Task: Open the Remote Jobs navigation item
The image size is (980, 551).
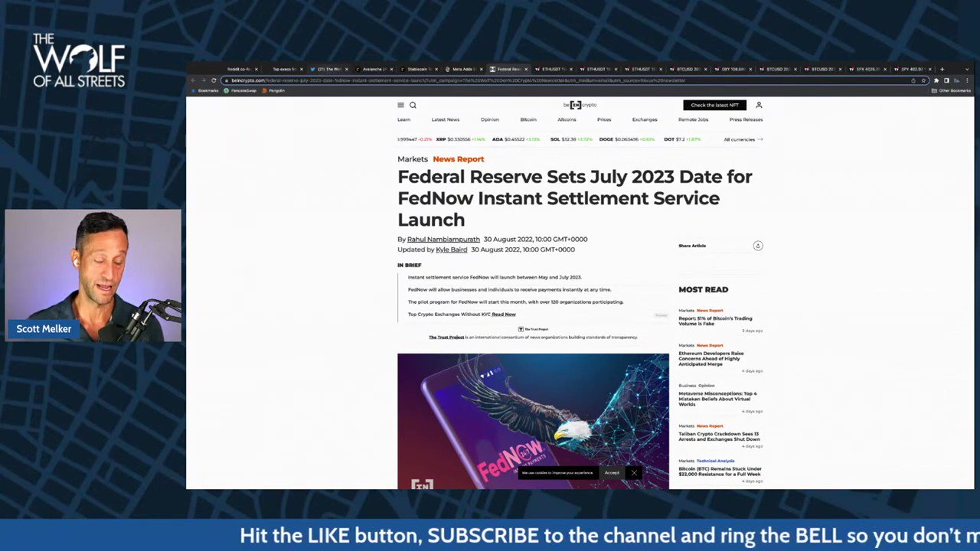Action: tap(693, 119)
